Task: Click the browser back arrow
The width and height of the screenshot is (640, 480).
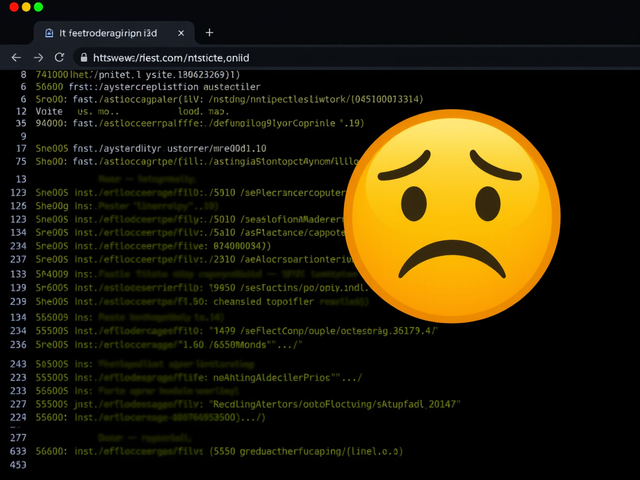Action: click(16, 58)
